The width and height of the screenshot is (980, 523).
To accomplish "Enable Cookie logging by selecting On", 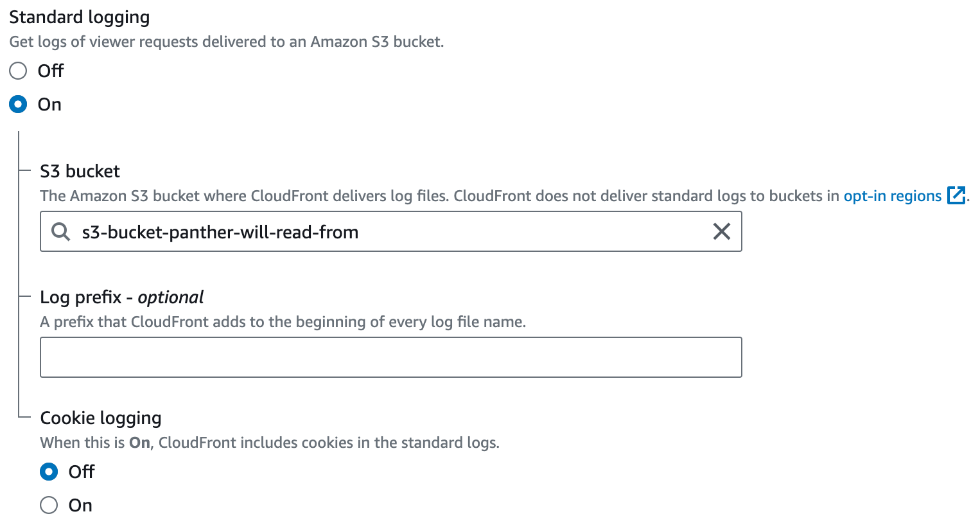I will [48, 505].
